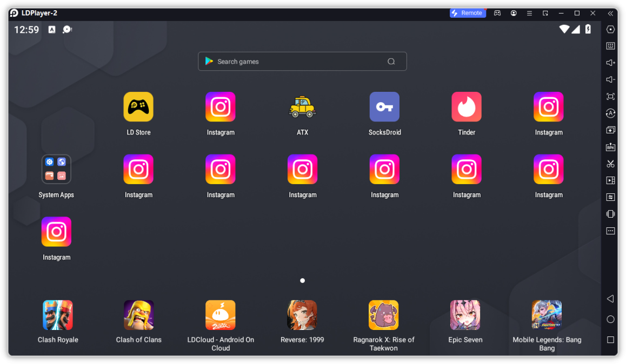Click the LDPlayer-2 title text
Viewport: 626px width, 364px height.
(39, 13)
